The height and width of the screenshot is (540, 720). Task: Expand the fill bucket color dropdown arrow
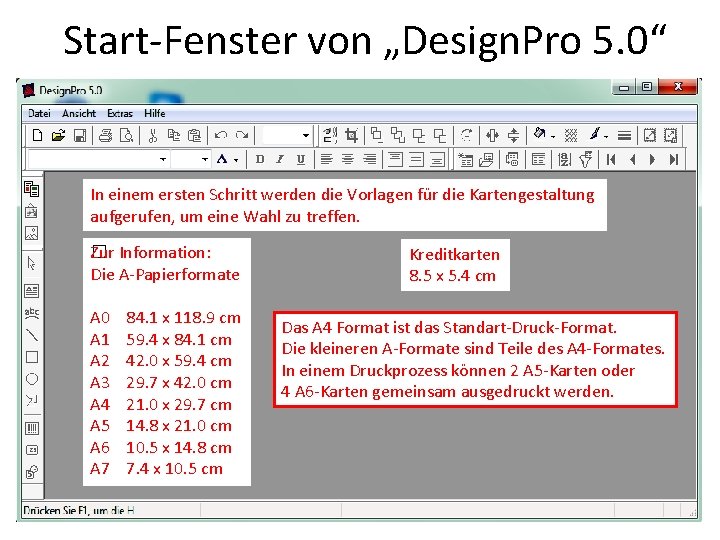(x=553, y=136)
